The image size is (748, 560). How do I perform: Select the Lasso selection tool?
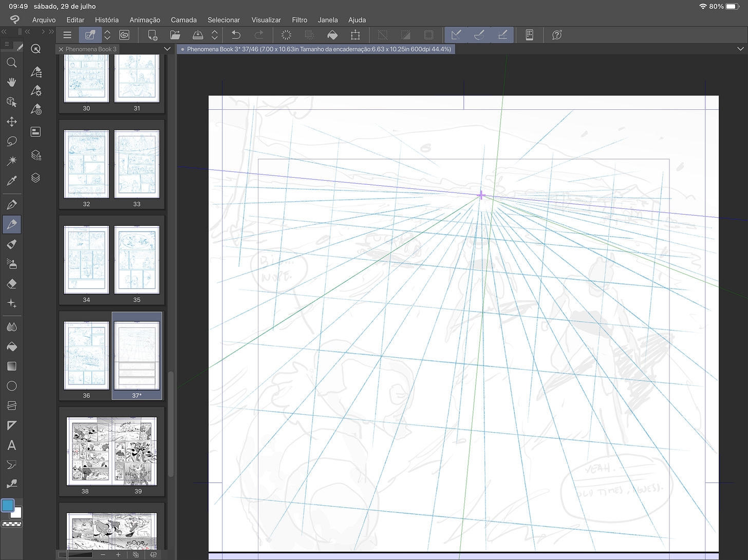[11, 141]
